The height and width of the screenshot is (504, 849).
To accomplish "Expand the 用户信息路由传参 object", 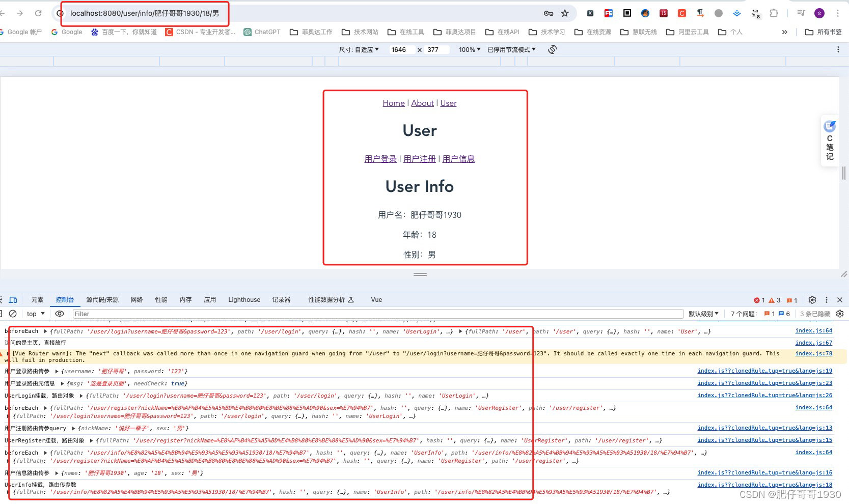I will click(x=57, y=473).
